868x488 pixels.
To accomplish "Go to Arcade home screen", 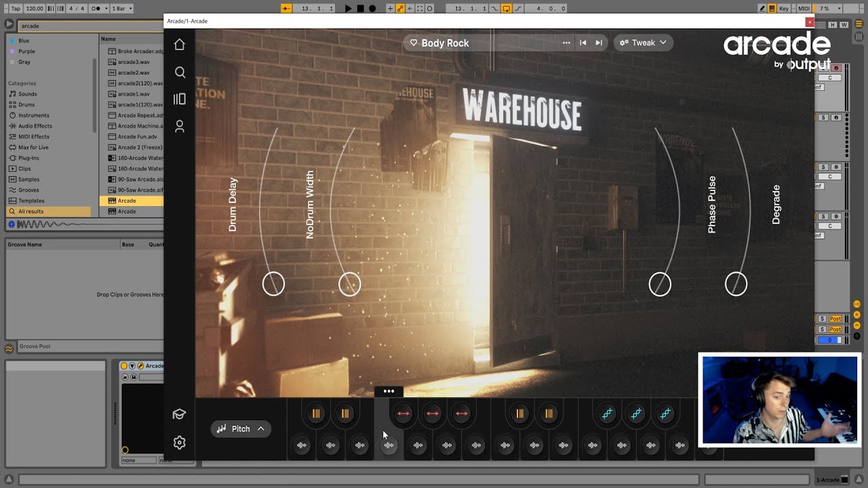I will pos(179,45).
